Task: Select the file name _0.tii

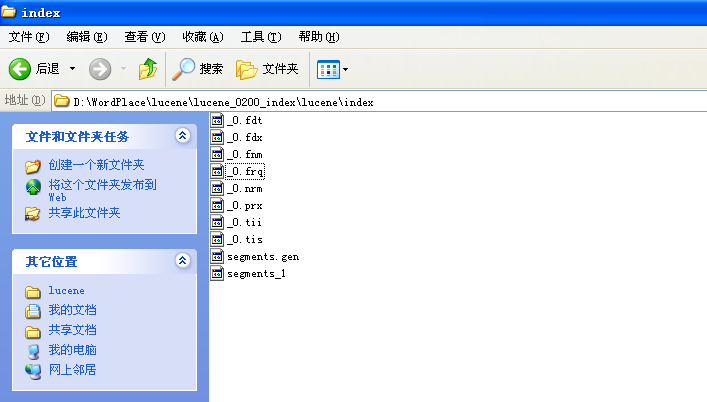Action: [244, 223]
